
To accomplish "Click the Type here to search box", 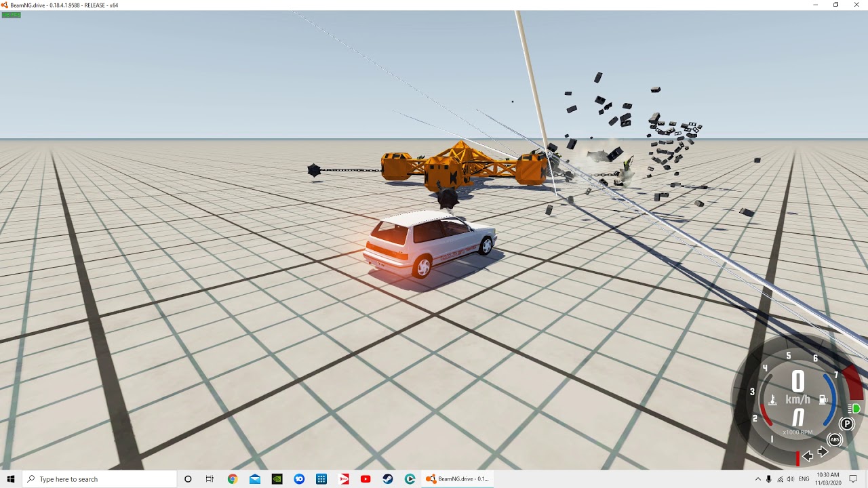I will pos(100,479).
